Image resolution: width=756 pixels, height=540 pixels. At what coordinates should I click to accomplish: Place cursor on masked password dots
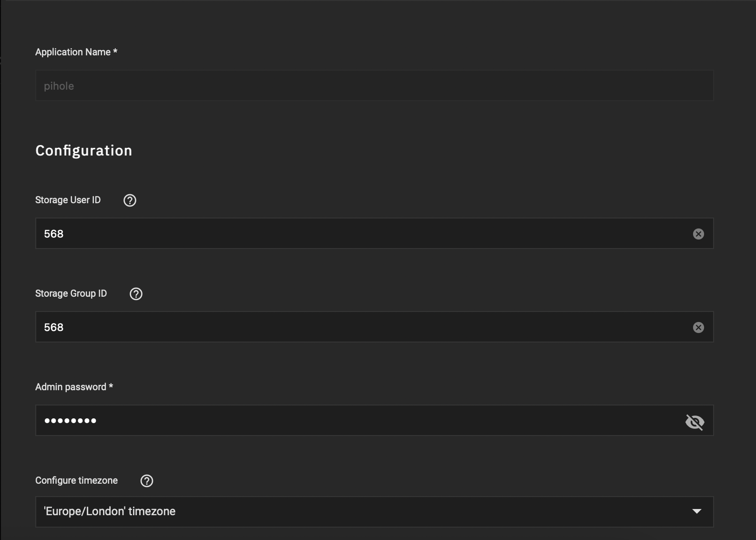tap(71, 420)
